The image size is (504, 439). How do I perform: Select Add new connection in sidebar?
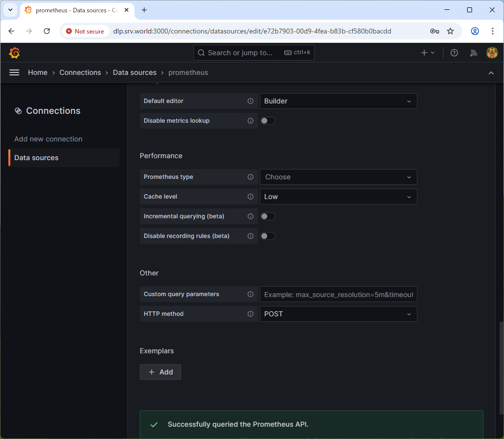tap(48, 139)
